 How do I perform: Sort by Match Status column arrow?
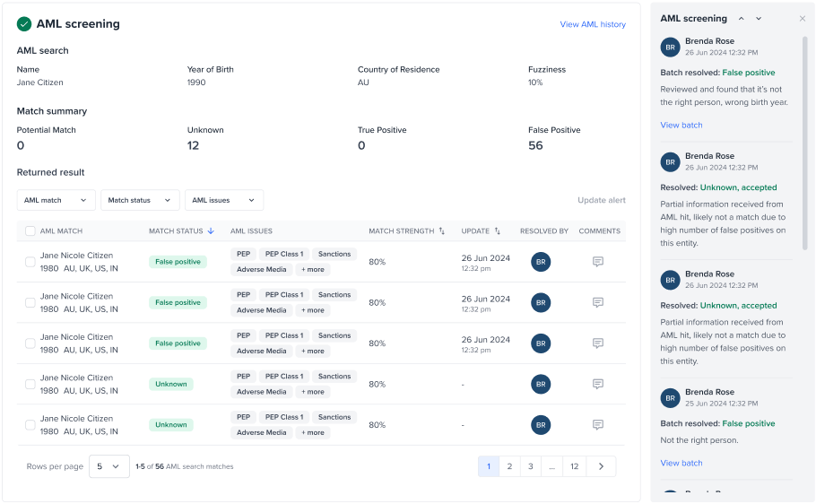(211, 231)
